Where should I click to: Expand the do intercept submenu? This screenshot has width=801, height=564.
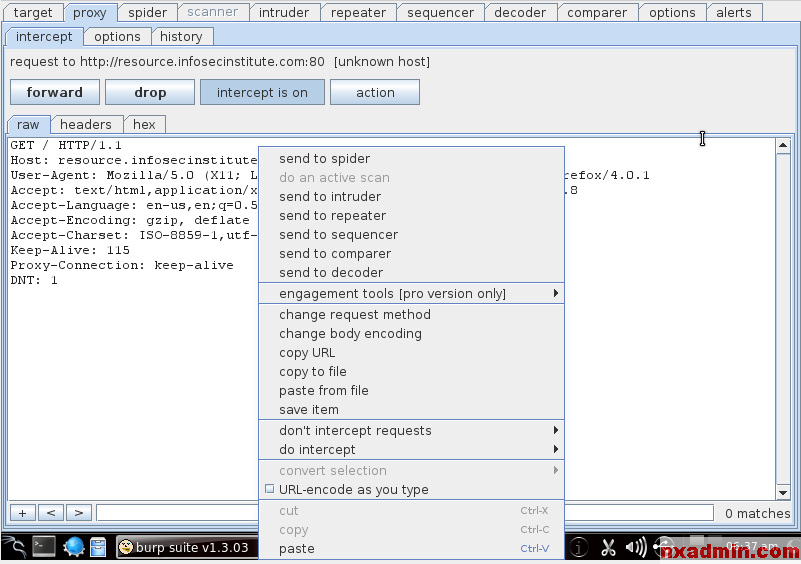click(411, 450)
